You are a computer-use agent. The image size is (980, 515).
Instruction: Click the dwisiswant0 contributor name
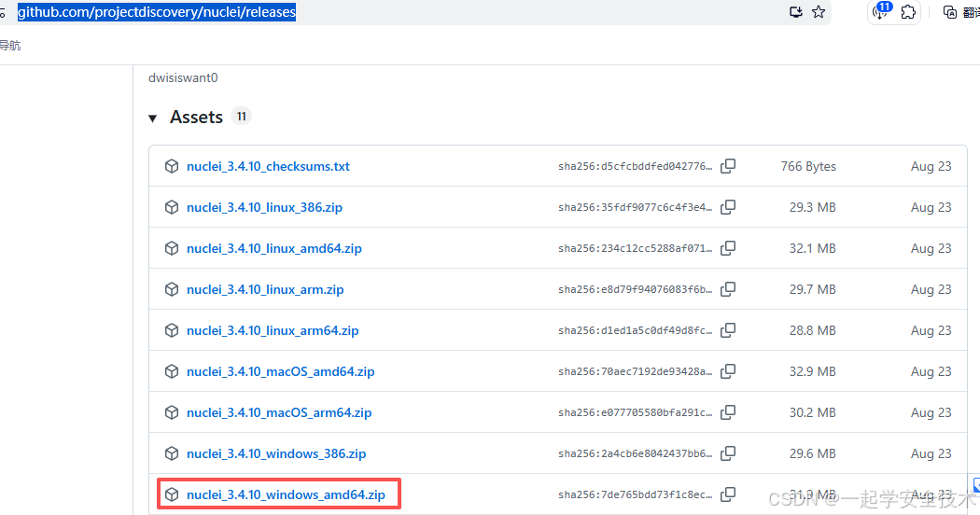tap(183, 78)
